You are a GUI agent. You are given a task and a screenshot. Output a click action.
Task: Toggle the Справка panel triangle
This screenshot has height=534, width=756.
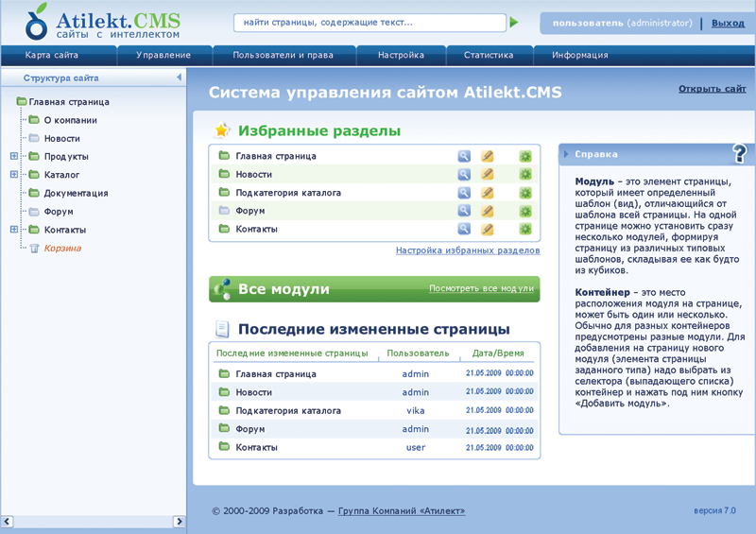click(566, 154)
